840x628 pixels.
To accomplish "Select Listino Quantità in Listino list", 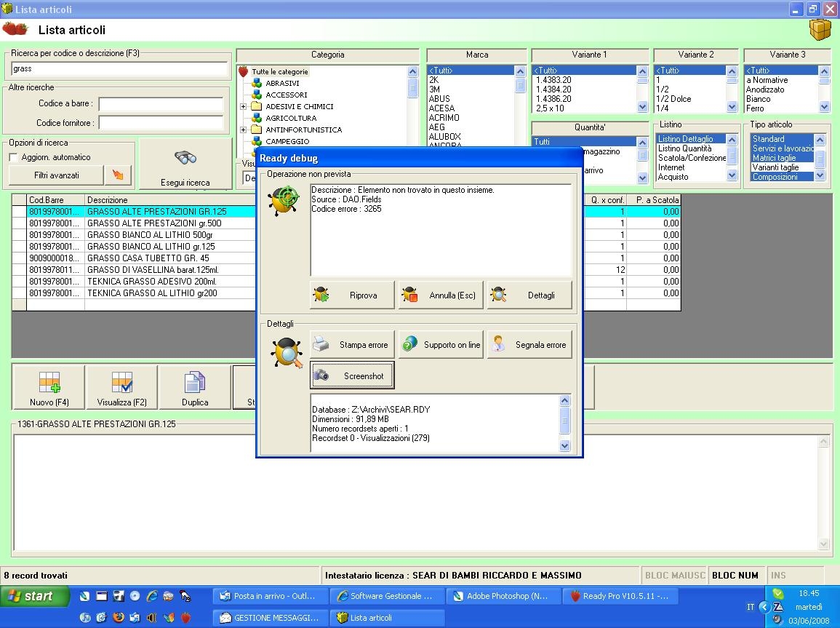I will (684, 148).
